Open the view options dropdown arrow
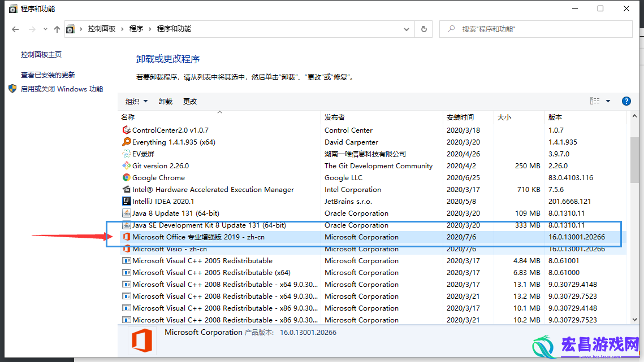The image size is (644, 362). click(608, 101)
